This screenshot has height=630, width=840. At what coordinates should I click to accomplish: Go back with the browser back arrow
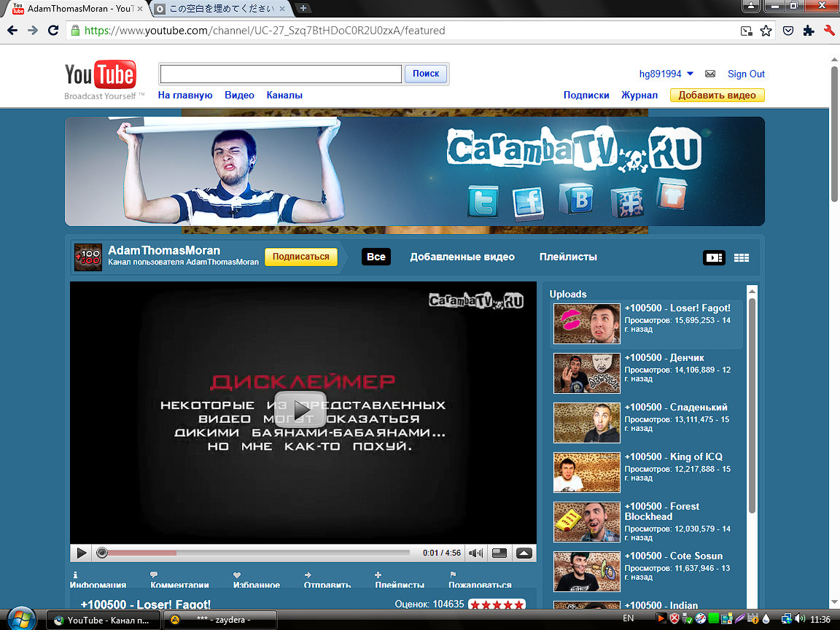coord(12,31)
